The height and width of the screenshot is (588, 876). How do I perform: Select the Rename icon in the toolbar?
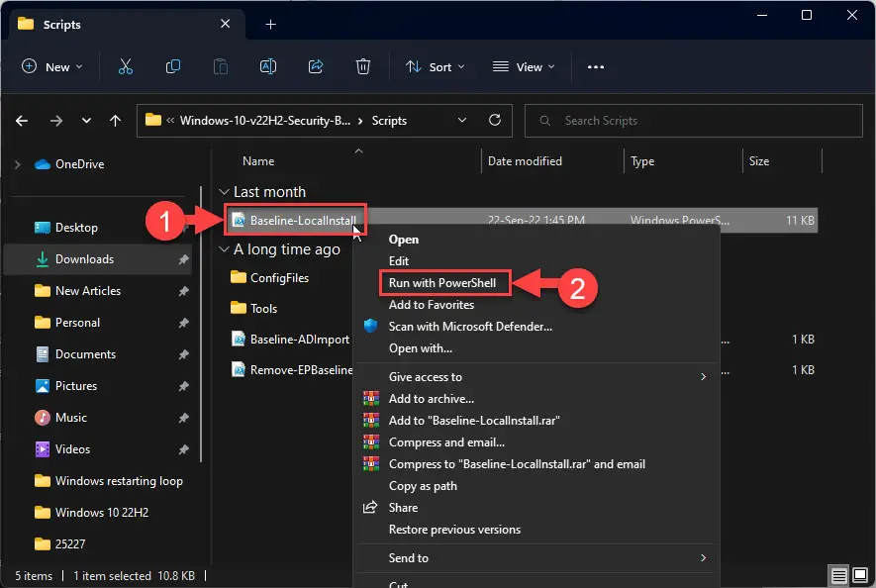[x=267, y=66]
